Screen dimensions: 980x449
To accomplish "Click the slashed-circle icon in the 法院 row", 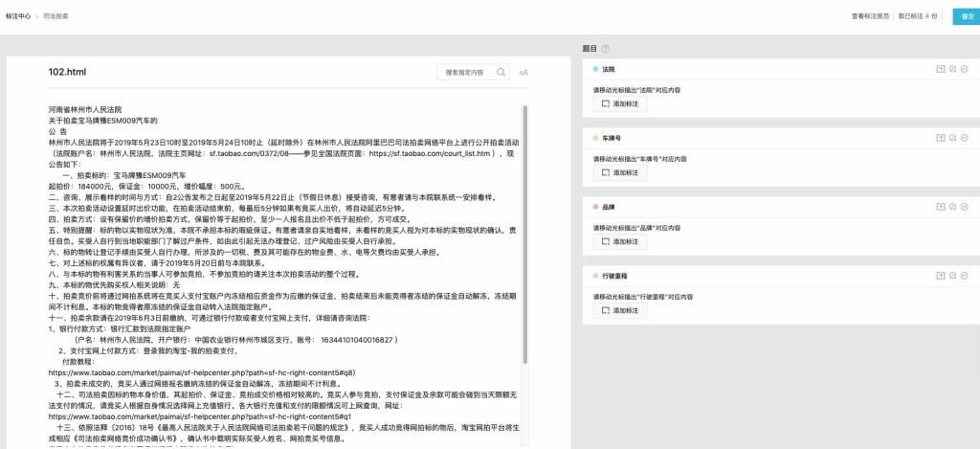I will (952, 69).
